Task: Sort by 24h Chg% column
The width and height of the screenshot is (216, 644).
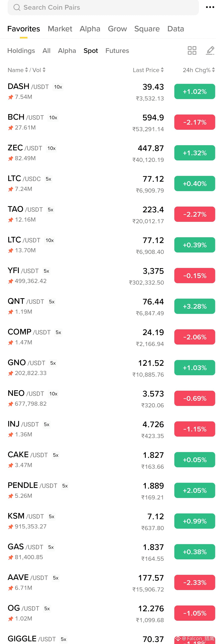Action: pyautogui.click(x=199, y=70)
